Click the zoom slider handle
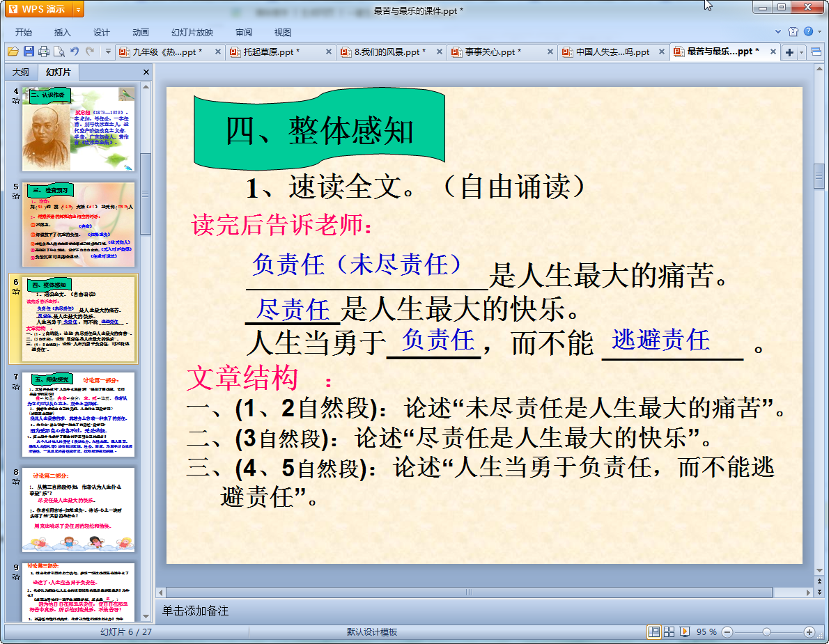The height and width of the screenshot is (644, 829). tap(766, 631)
